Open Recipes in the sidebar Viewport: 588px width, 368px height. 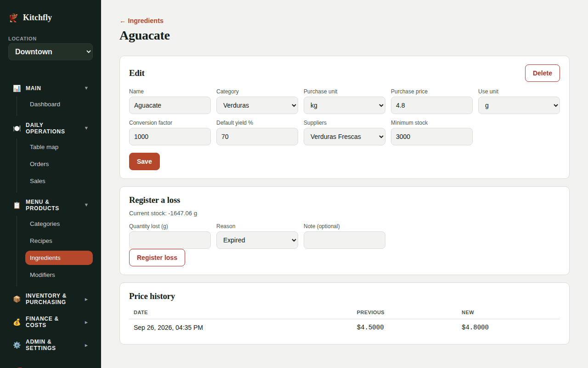tap(59, 241)
